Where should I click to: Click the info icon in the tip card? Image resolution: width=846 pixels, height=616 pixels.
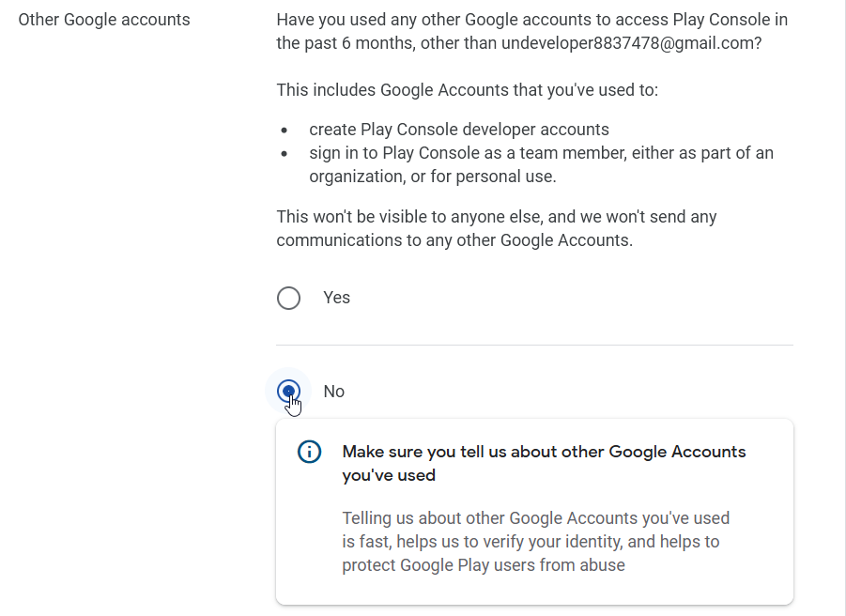tap(309, 452)
